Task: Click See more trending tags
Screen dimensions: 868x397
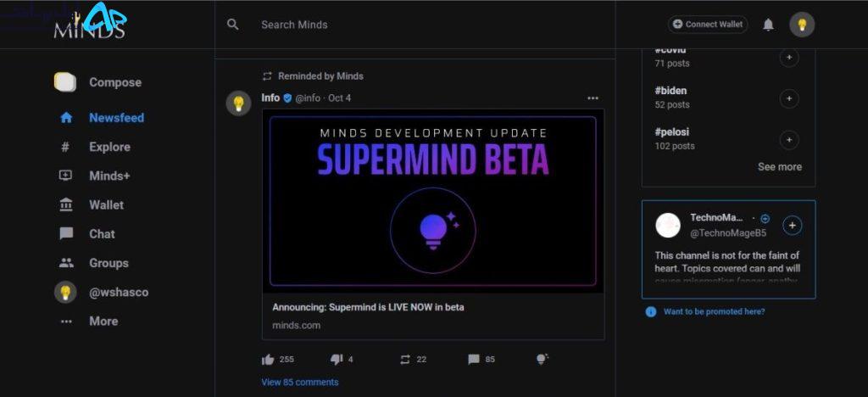Action: 780,166
